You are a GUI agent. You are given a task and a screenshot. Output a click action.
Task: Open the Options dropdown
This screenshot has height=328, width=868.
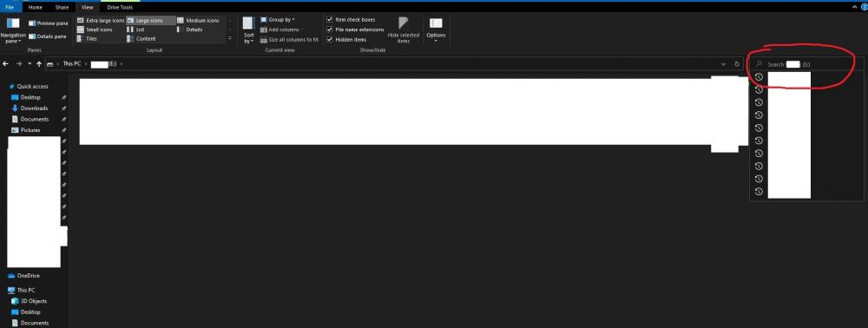click(436, 30)
